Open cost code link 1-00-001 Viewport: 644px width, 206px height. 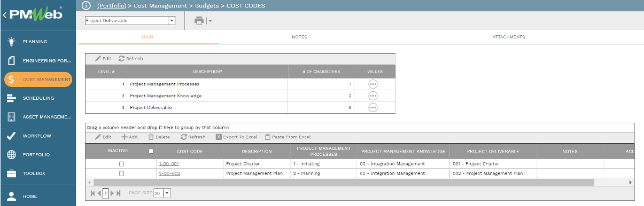click(169, 164)
